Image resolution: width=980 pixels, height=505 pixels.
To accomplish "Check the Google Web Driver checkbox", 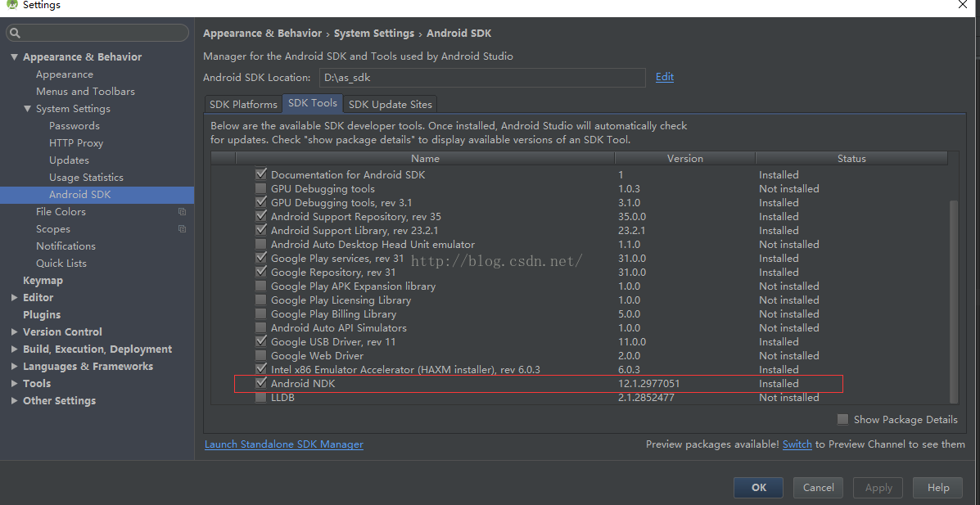I will tap(261, 356).
